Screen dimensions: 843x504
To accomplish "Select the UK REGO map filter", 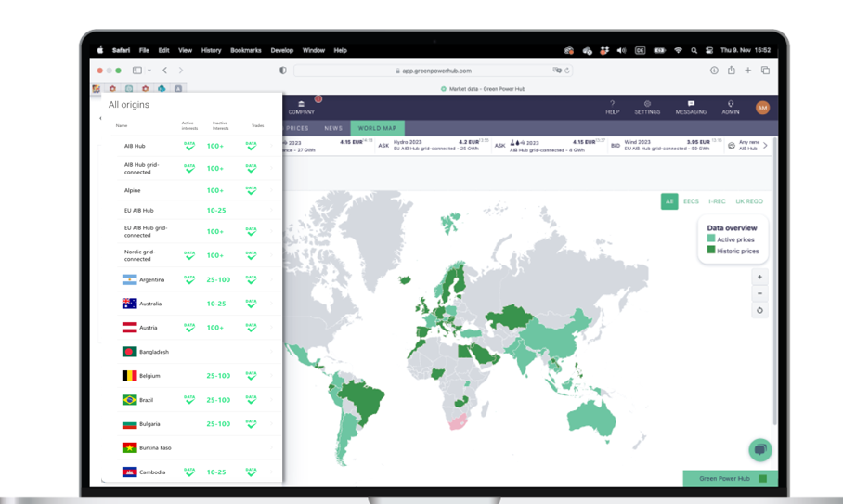I will 749,201.
